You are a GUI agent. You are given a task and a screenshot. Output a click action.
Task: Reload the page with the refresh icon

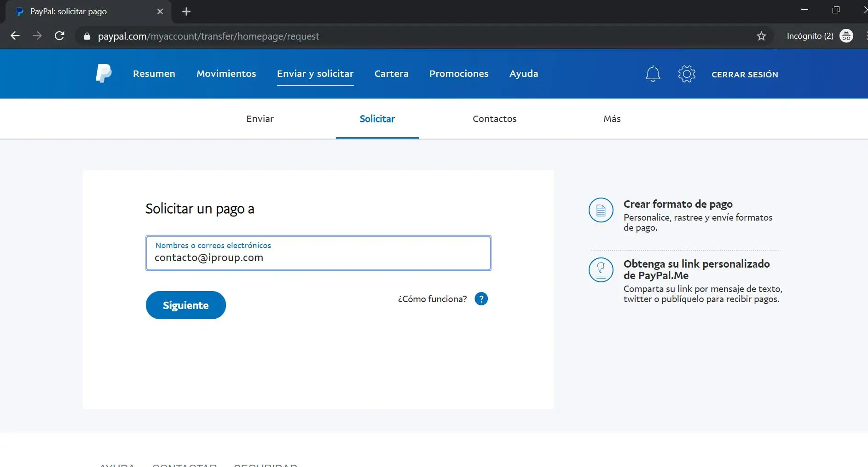[x=59, y=36]
